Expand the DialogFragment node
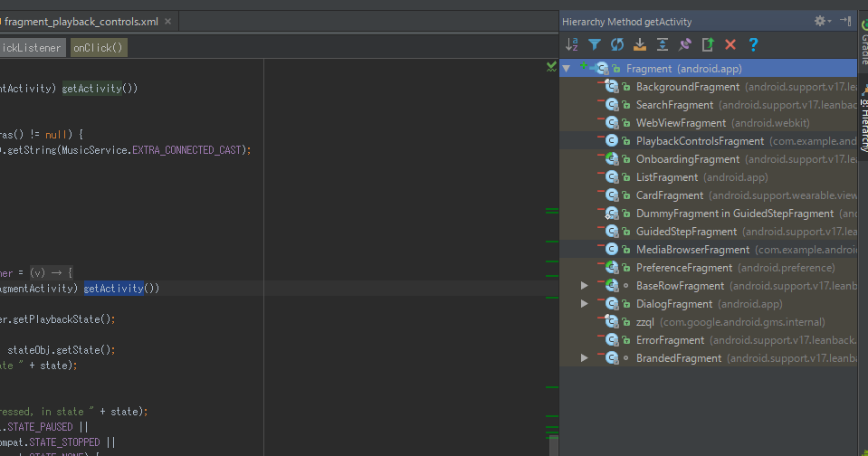The image size is (868, 456). 585,304
